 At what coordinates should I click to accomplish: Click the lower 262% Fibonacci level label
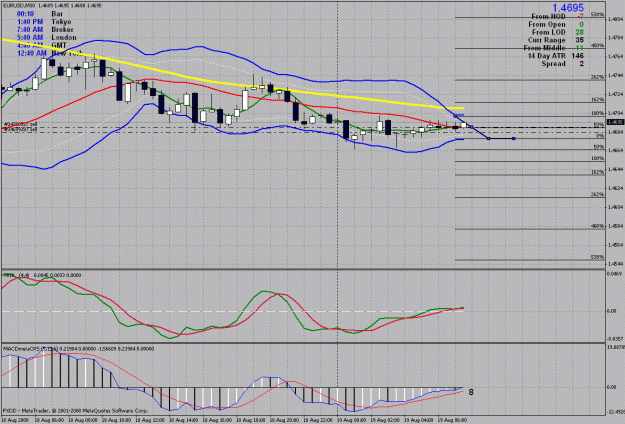[597, 194]
